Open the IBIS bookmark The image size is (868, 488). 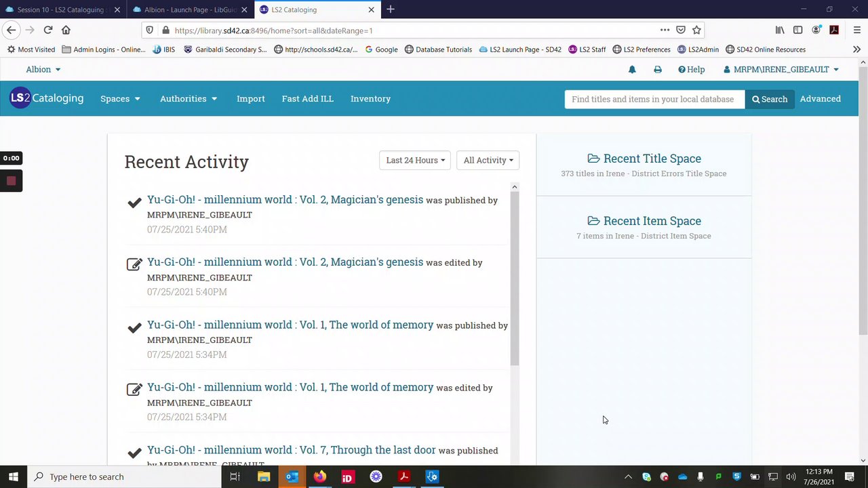point(163,49)
